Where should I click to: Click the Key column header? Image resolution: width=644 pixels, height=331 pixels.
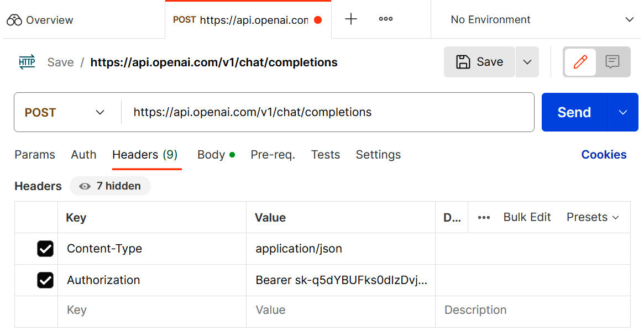pos(152,217)
